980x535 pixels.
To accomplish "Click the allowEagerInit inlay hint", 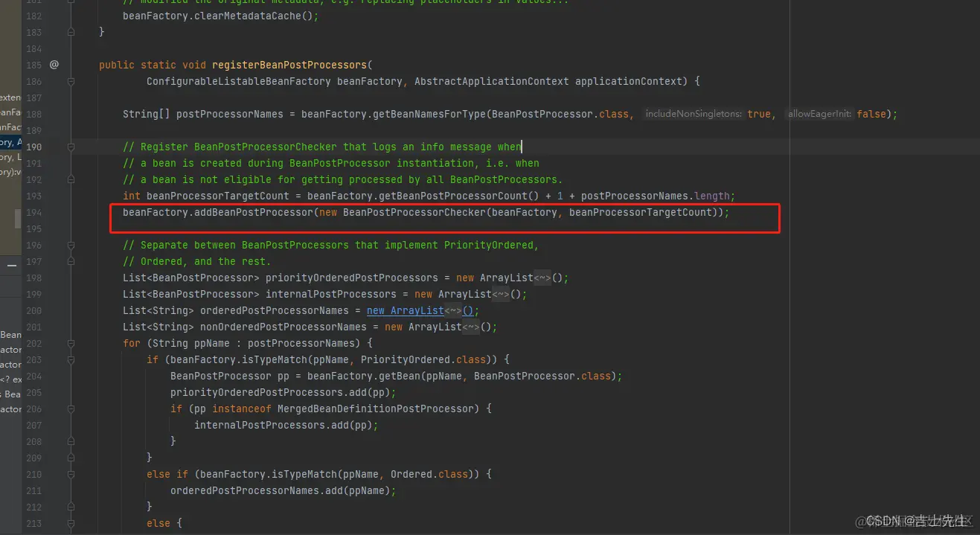I will coord(820,114).
